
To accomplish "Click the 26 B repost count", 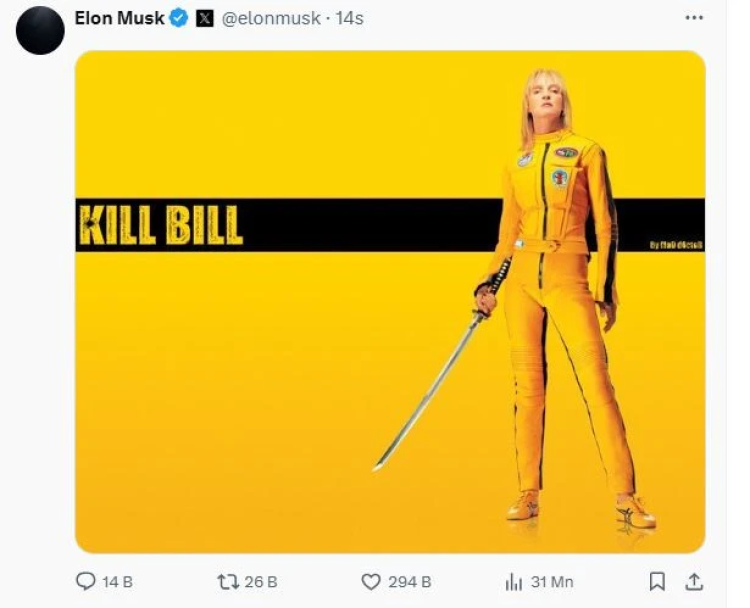I will click(x=261, y=582).
